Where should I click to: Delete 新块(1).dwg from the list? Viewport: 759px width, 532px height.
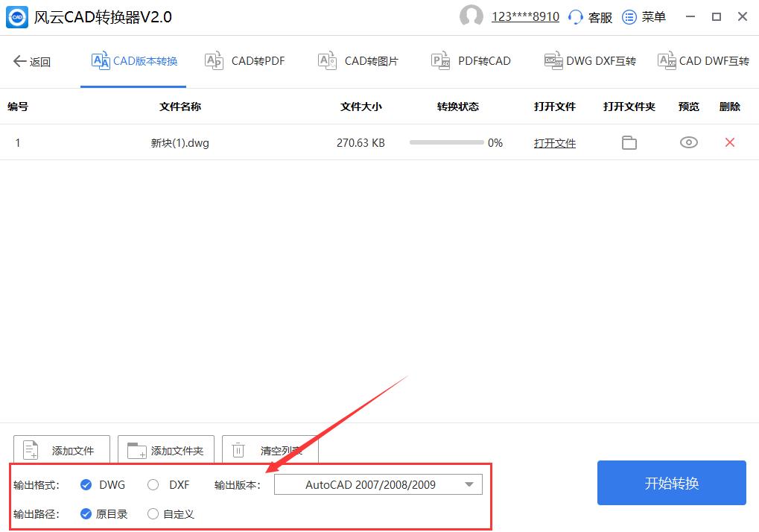click(729, 142)
